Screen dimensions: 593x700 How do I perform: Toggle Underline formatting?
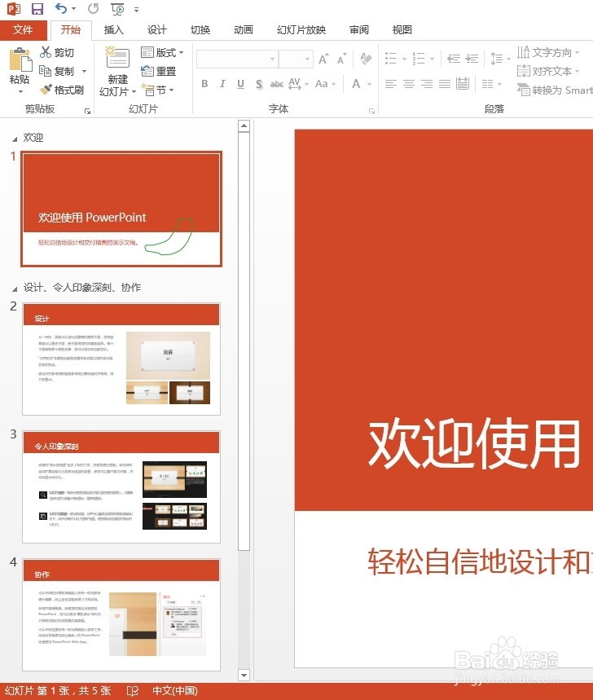click(240, 84)
